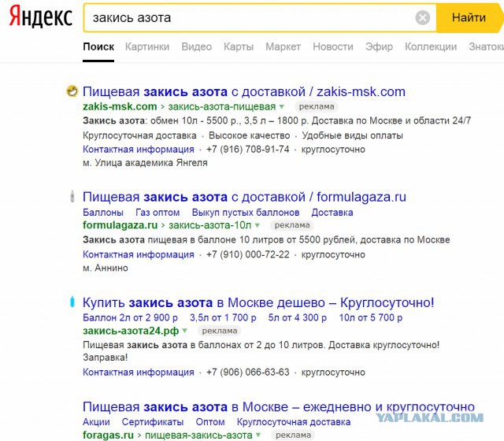Open the Акции sitelink
504x441 pixels.
(96, 422)
